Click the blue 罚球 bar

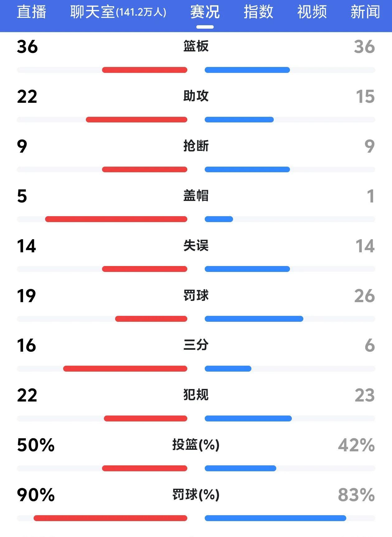[254, 319]
